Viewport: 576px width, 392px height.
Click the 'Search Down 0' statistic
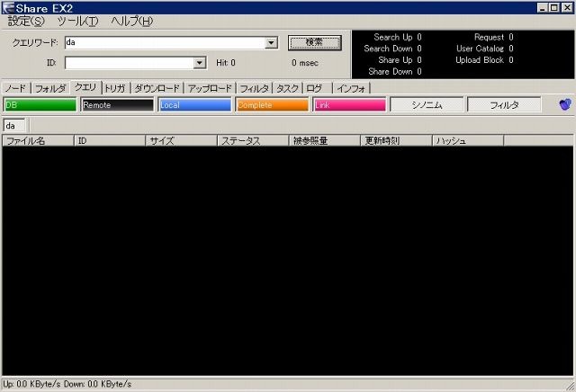392,49
